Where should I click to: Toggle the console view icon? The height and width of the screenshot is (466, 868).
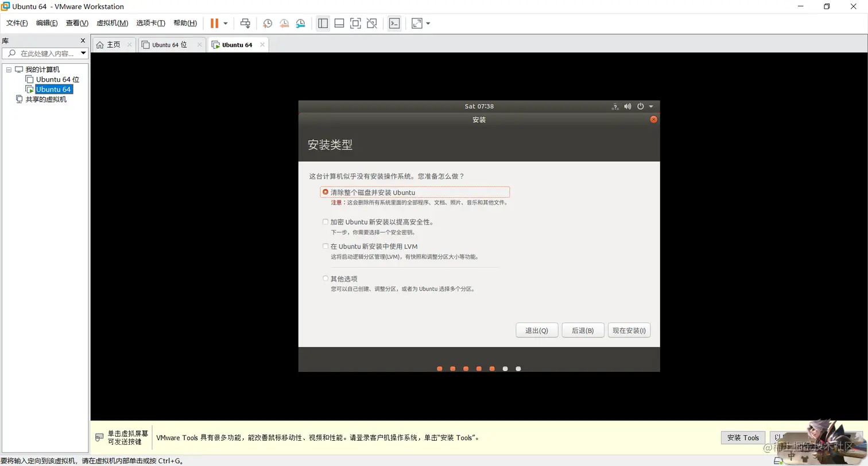pyautogui.click(x=394, y=24)
